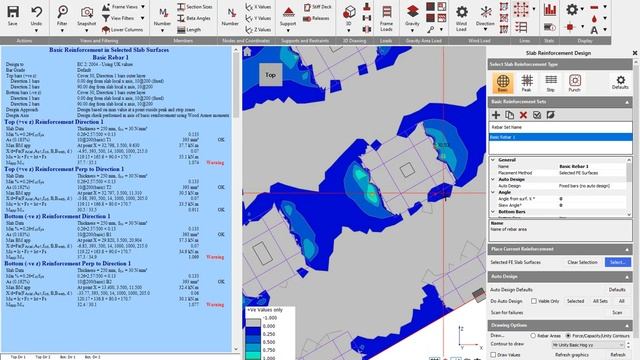Collapse the Angle property group
The image size is (640, 360).
(493, 192)
